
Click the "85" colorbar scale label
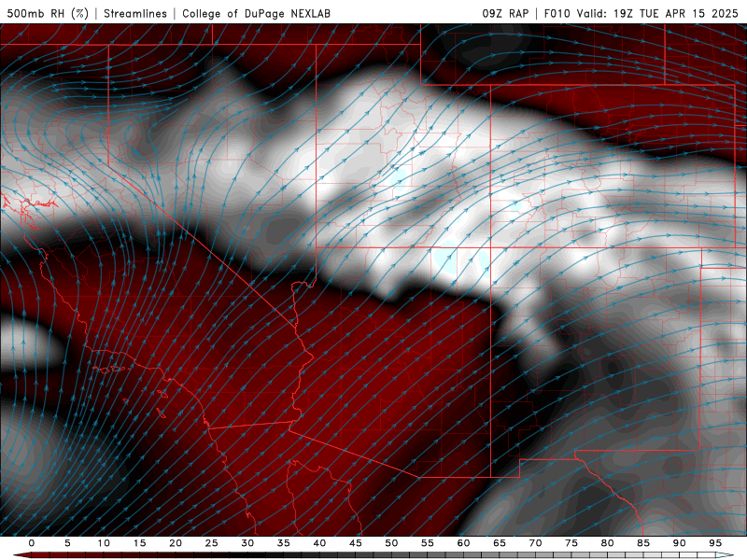click(x=642, y=543)
